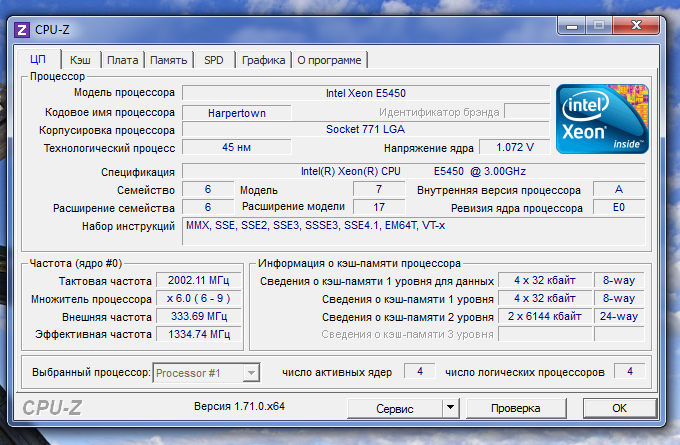Click the Сервис button
The height and width of the screenshot is (445, 680).
coord(395,408)
